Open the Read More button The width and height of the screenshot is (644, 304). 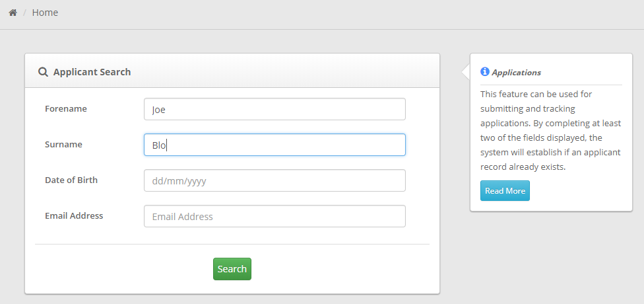505,191
